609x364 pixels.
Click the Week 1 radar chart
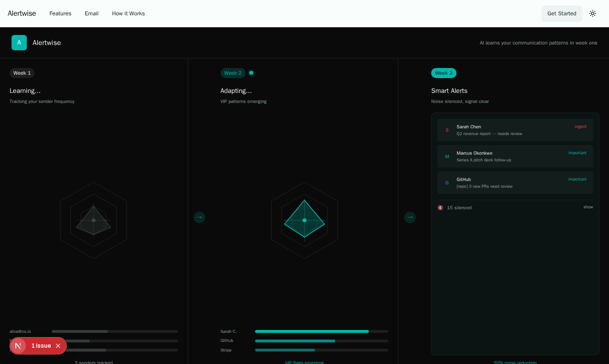94,220
